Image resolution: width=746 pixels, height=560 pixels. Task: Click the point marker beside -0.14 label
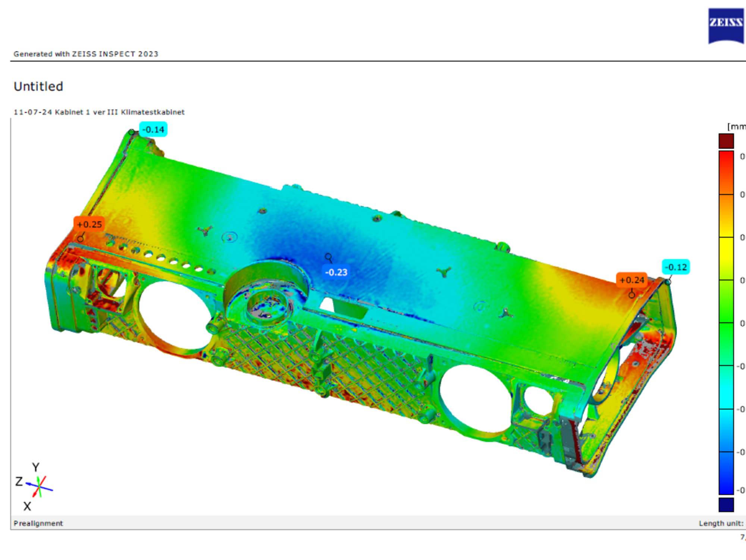(x=131, y=132)
